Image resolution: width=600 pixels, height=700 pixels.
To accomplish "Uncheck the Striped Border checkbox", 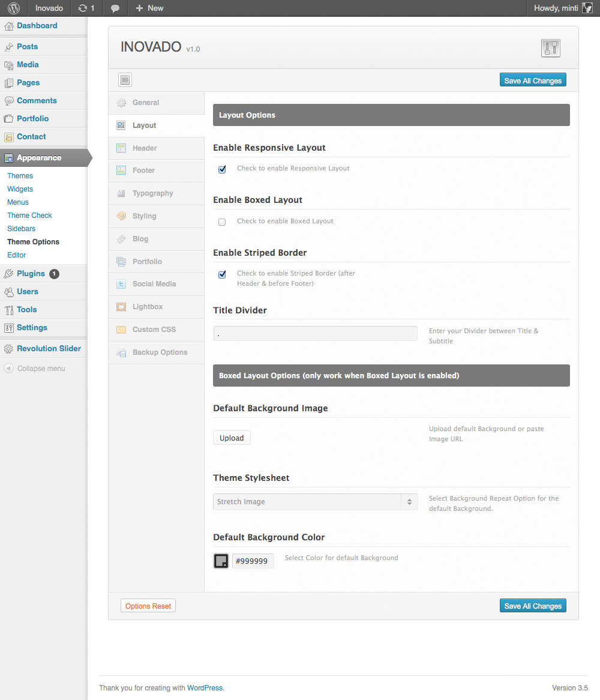I will click(222, 274).
